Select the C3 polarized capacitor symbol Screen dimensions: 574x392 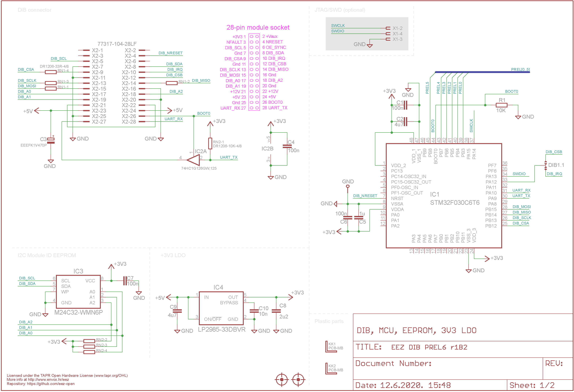point(51,141)
